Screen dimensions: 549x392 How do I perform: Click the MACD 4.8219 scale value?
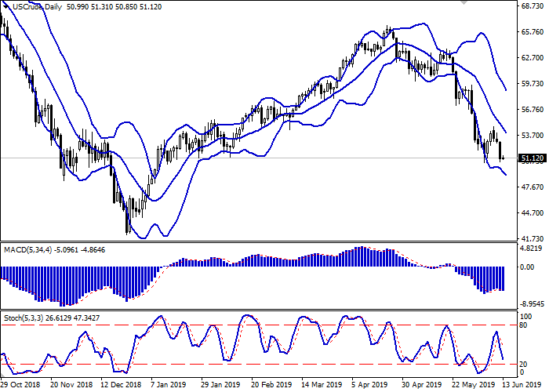531,248
